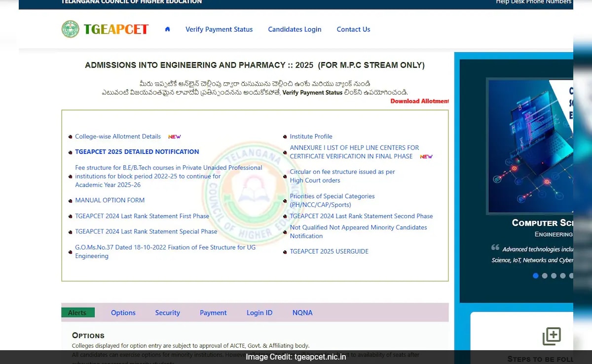Viewport: 592px width, 364px height.
Task: Select the second carousel dot
Action: click(x=545, y=276)
